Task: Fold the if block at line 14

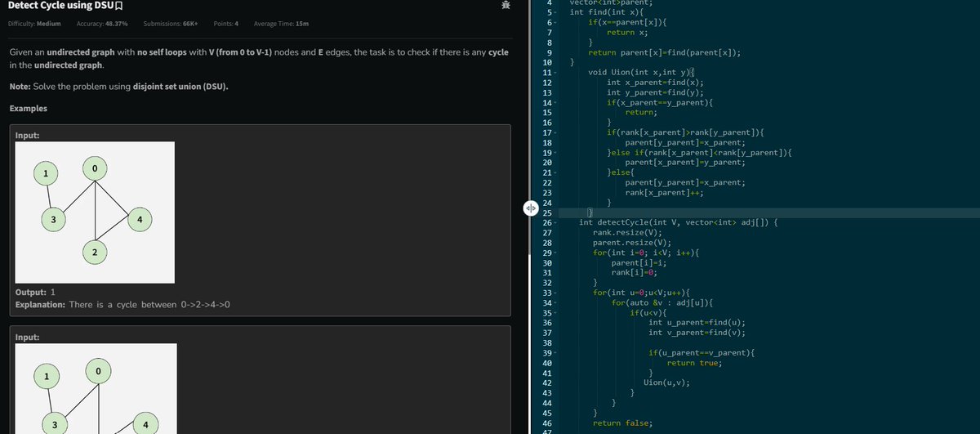Action: click(x=555, y=102)
